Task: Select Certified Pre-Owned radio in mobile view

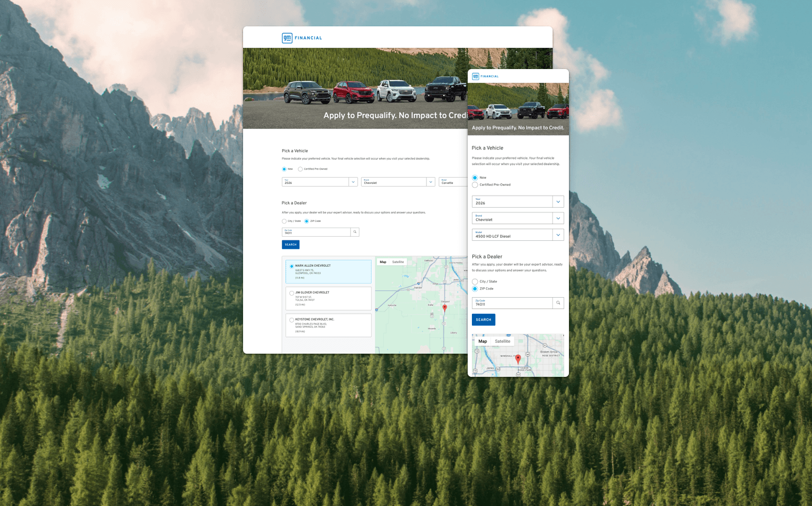Action: (x=475, y=185)
